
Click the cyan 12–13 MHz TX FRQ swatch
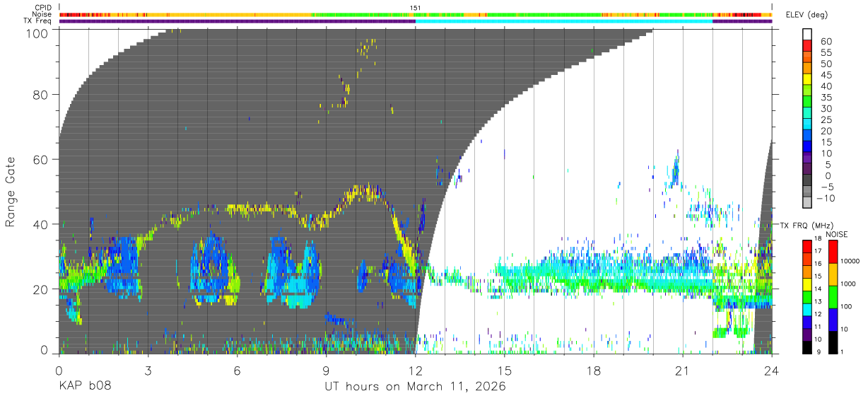pyautogui.click(x=807, y=310)
